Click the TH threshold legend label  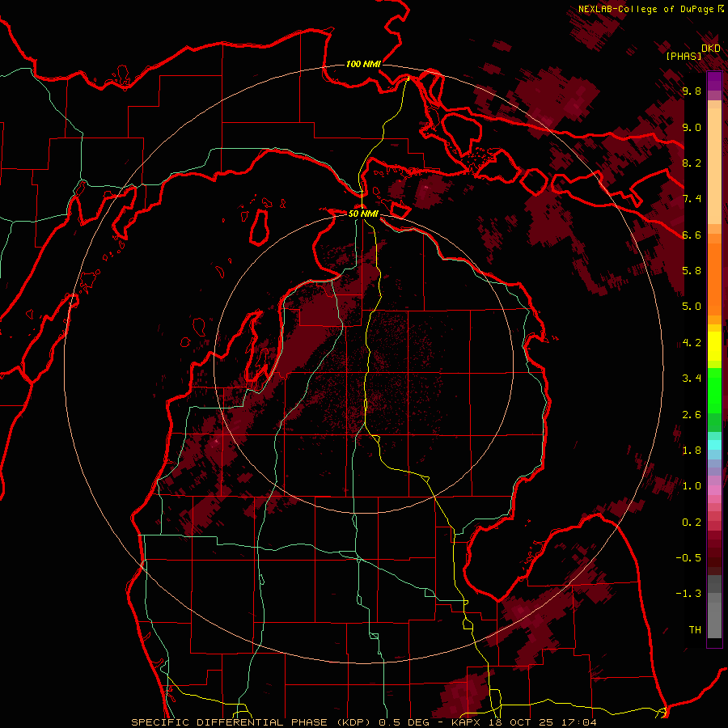point(695,630)
